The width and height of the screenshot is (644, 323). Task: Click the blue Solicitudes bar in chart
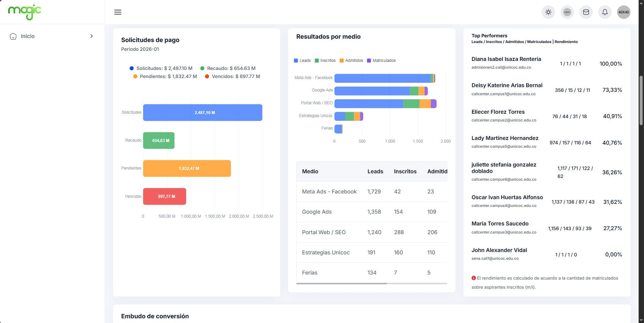pyautogui.click(x=202, y=113)
